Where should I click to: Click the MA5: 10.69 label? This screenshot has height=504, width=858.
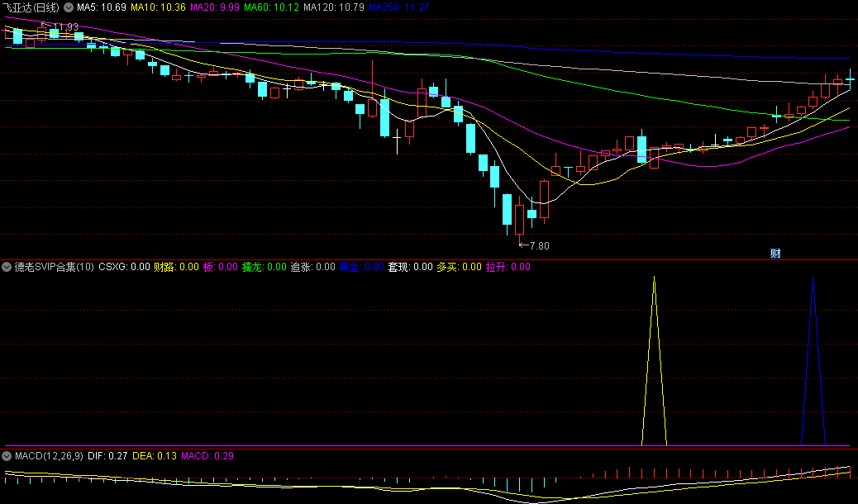101,7
